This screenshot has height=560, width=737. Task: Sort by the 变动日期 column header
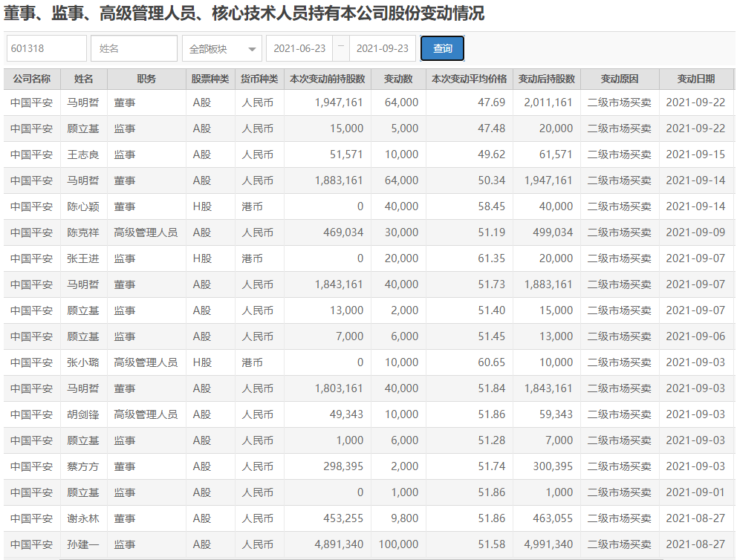tap(696, 79)
